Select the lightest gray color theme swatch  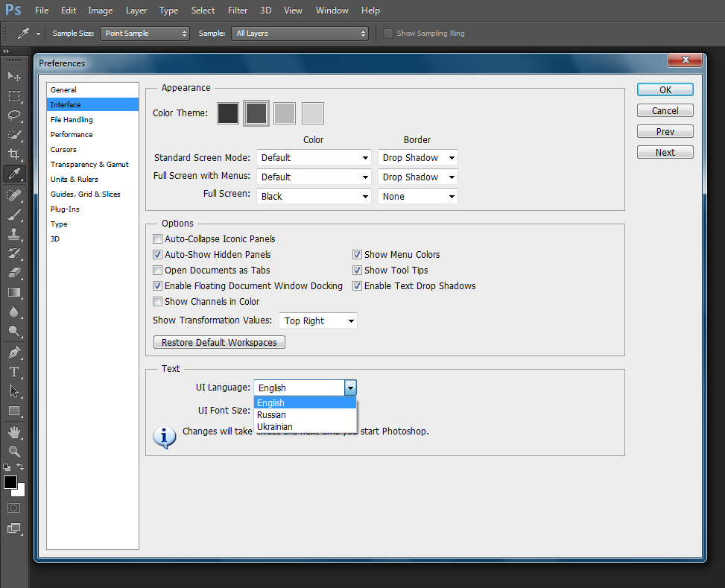(x=313, y=113)
